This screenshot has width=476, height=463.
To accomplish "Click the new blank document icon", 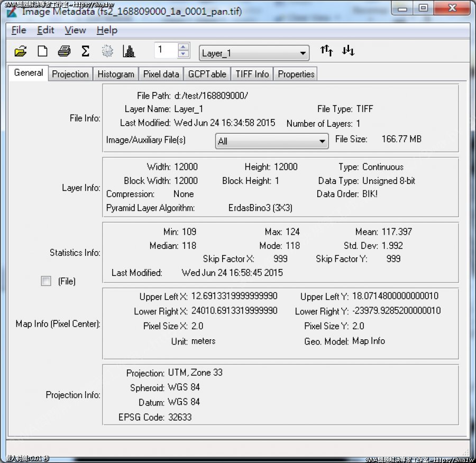I will 42,51.
